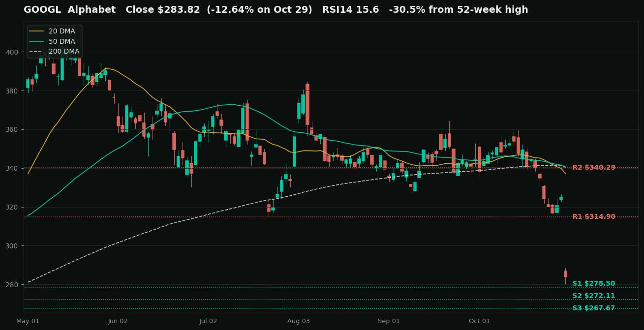Click the Oct 01 x-axis date label
This screenshot has width=644, height=330.
pyautogui.click(x=479, y=321)
